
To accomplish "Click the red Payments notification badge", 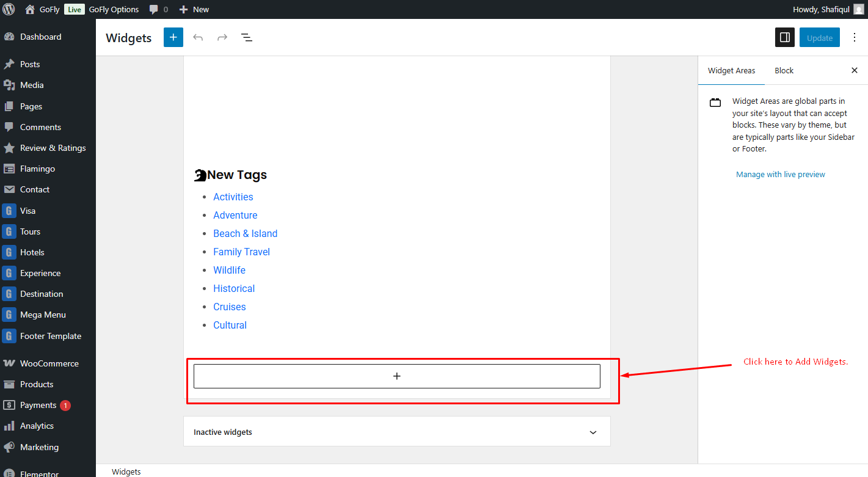I will coord(65,405).
